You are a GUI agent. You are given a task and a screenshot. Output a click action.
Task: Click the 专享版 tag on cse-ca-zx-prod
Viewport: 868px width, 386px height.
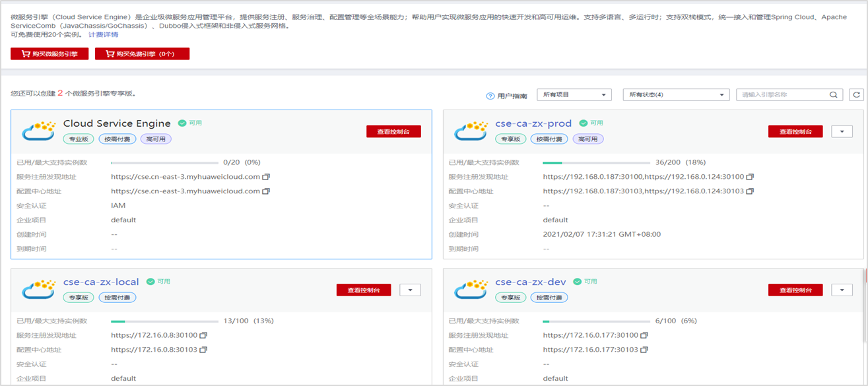point(511,139)
